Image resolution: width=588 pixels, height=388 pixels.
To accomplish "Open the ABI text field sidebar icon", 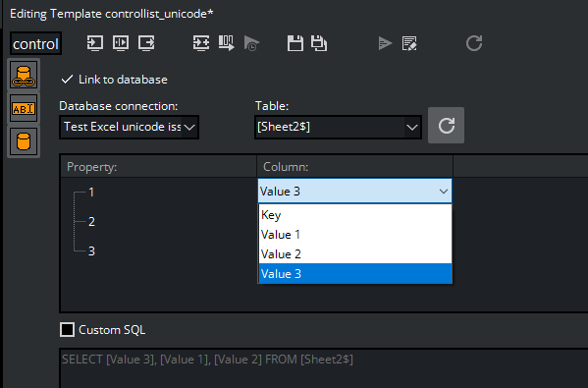I will 24,109.
